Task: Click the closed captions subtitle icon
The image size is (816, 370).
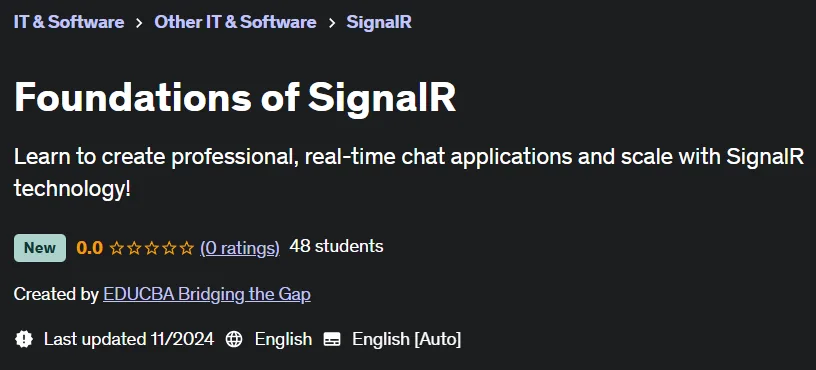Action: (x=332, y=339)
